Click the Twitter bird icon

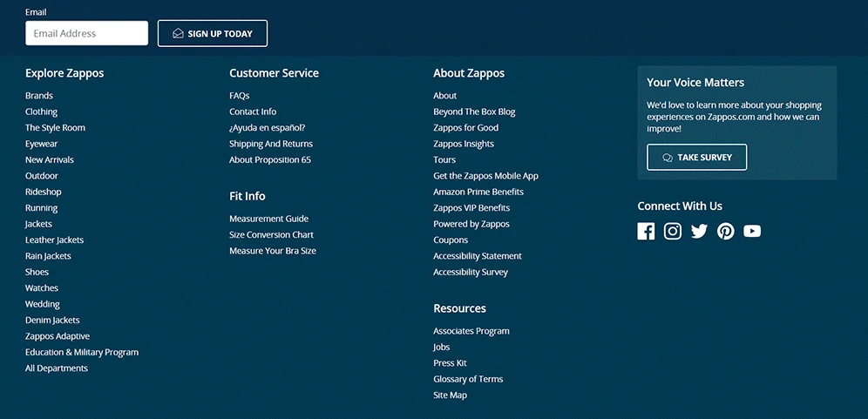pos(699,231)
